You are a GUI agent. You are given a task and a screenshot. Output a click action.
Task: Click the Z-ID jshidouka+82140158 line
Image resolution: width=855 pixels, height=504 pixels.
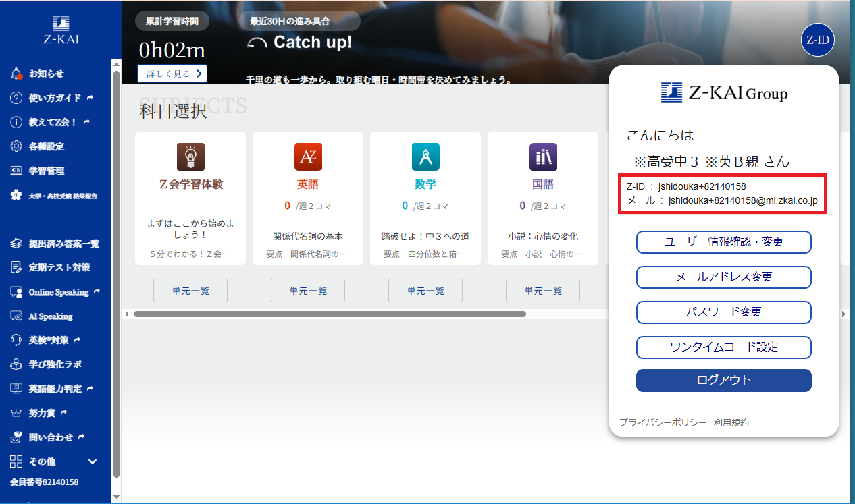(x=686, y=186)
